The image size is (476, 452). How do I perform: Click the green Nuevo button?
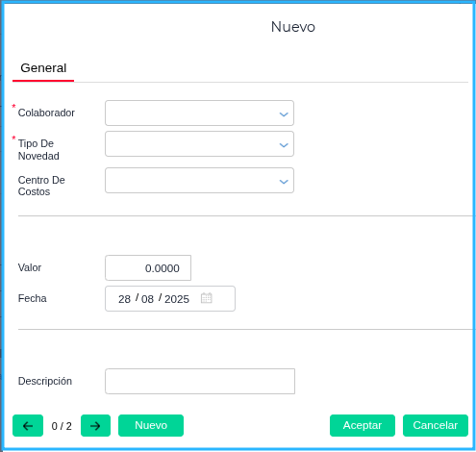pos(151,425)
